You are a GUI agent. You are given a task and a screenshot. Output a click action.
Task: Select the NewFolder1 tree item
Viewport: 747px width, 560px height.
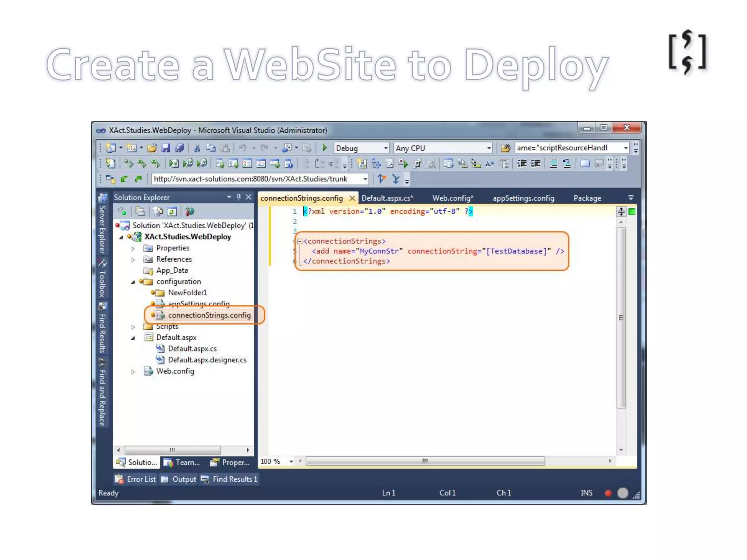187,292
